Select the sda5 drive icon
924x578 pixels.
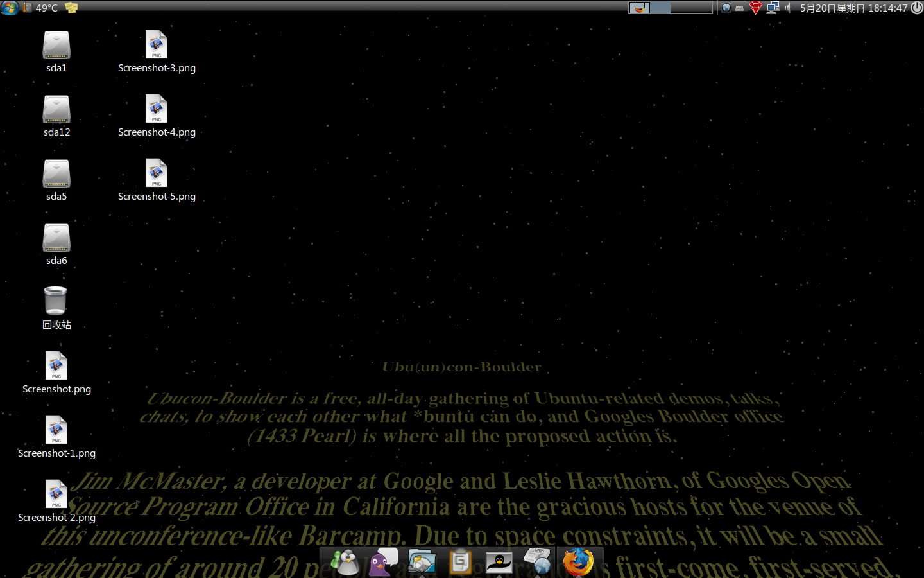tap(56, 180)
